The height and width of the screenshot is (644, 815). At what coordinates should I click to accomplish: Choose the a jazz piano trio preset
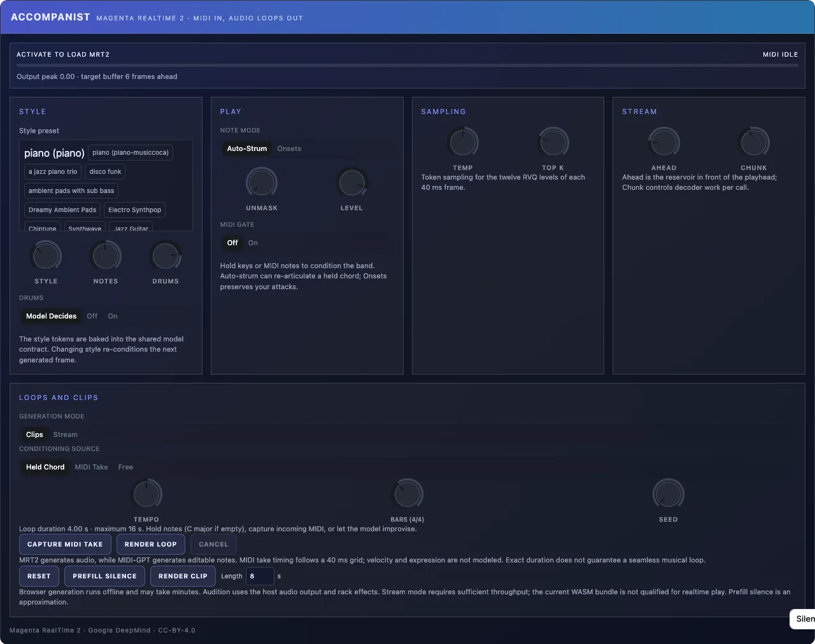pyautogui.click(x=53, y=172)
